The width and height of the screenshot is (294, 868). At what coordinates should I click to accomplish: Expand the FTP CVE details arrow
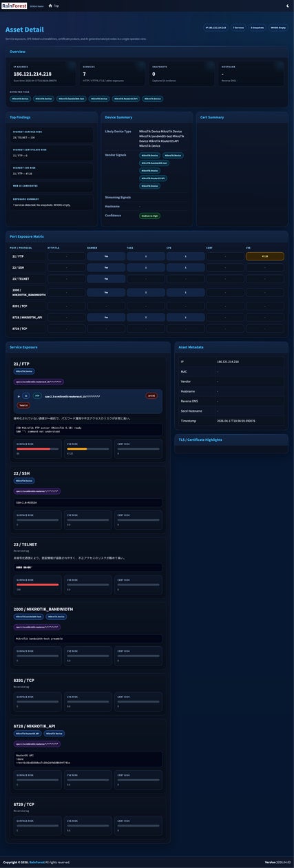[19, 396]
